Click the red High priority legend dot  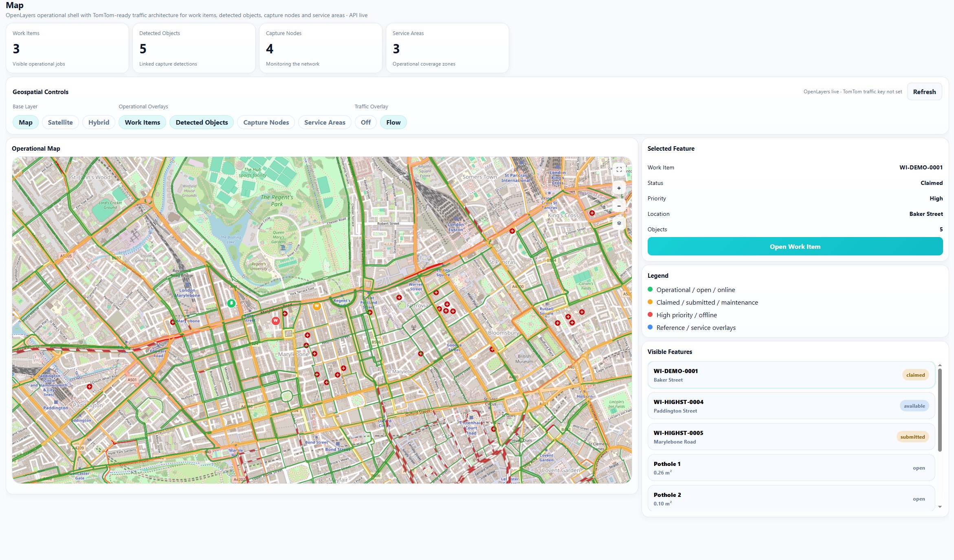pyautogui.click(x=650, y=315)
